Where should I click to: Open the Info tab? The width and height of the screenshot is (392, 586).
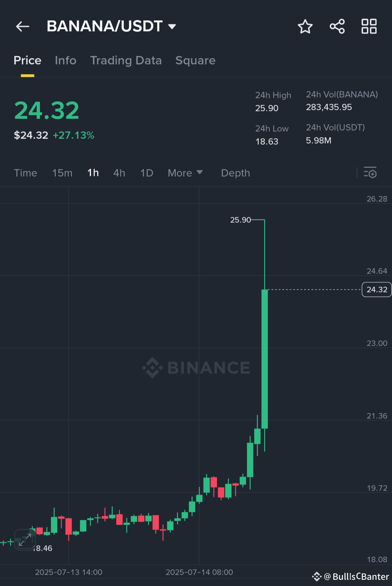65,60
